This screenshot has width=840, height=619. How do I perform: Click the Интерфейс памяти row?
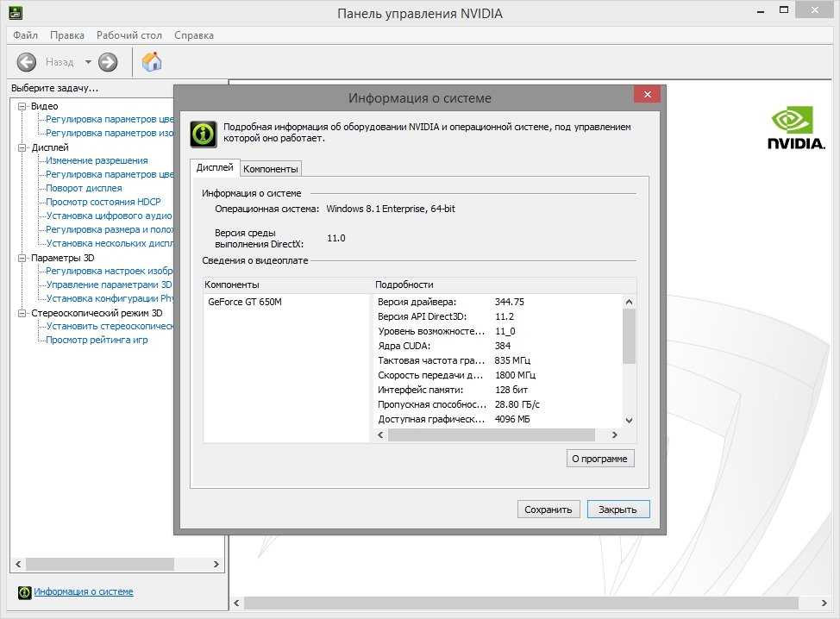coord(498,390)
